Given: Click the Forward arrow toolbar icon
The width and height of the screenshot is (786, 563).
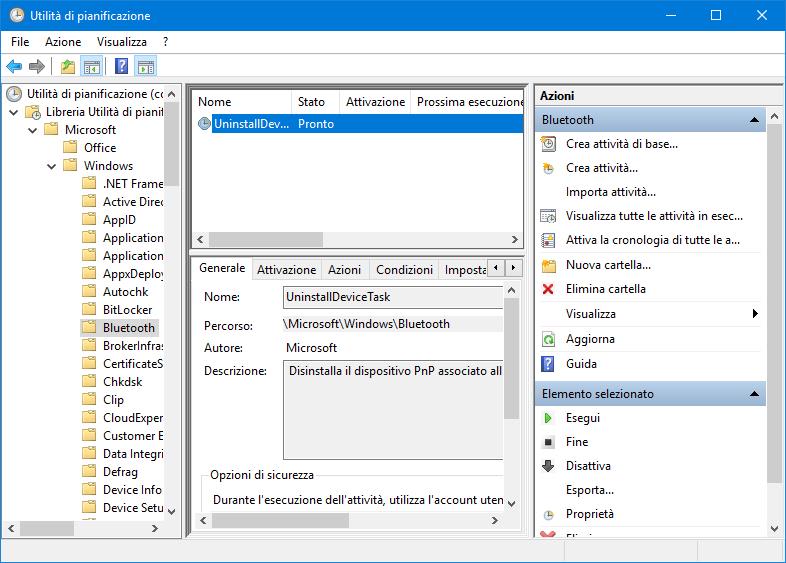Looking at the screenshot, I should click(37, 66).
